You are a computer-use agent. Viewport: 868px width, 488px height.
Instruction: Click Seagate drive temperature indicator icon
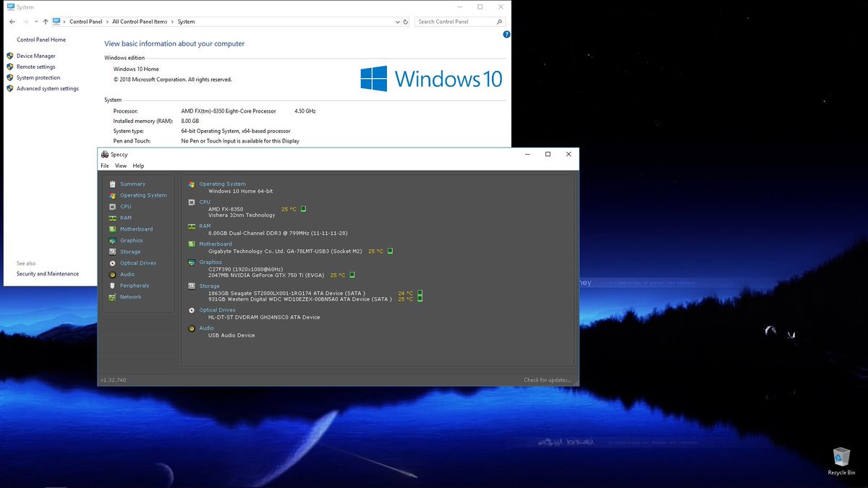pyautogui.click(x=420, y=293)
